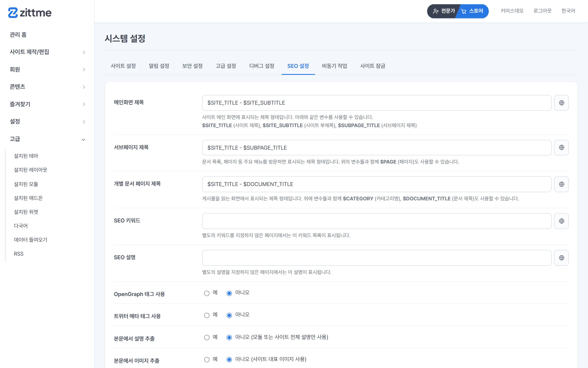This screenshot has height=368, width=588.
Task: Click SEO 키워드 input field
Action: [x=377, y=221]
